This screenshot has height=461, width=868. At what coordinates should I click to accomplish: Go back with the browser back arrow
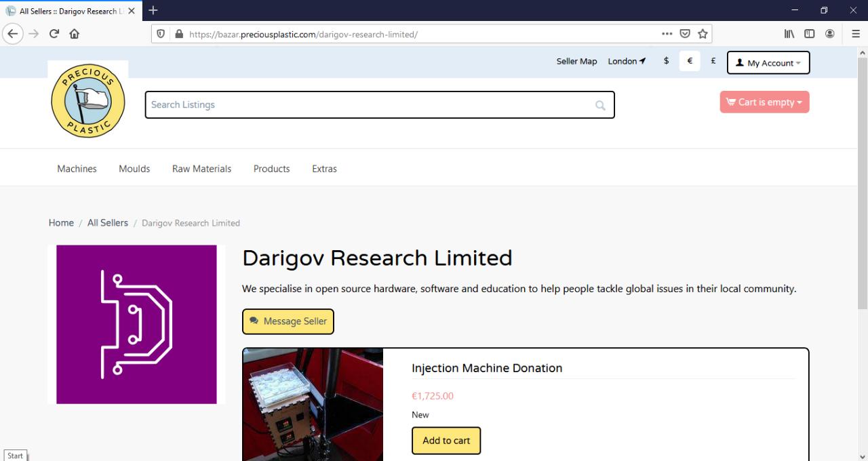(x=14, y=34)
